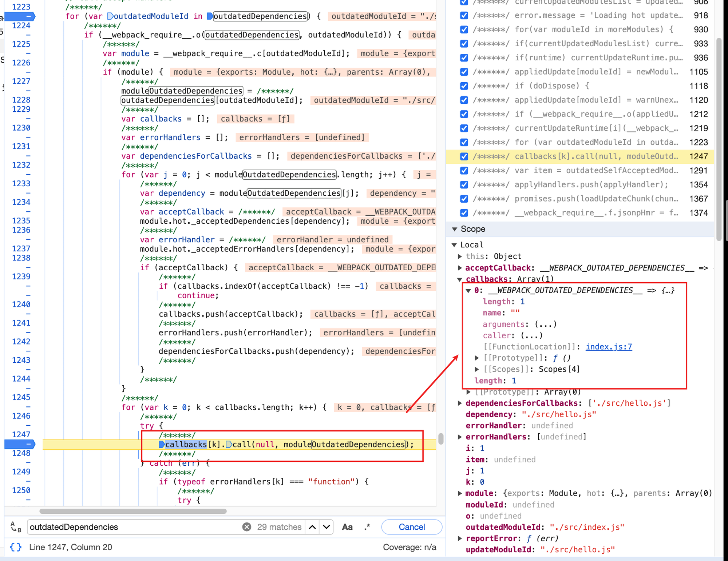
Task: Collapse the Scope section
Action: pyautogui.click(x=455, y=229)
